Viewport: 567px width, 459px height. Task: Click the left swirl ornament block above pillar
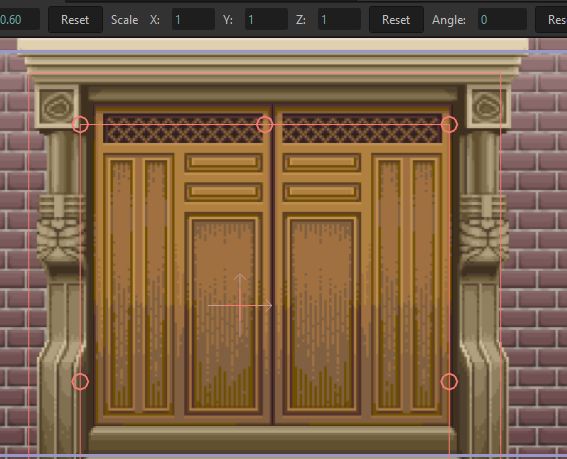[57, 107]
